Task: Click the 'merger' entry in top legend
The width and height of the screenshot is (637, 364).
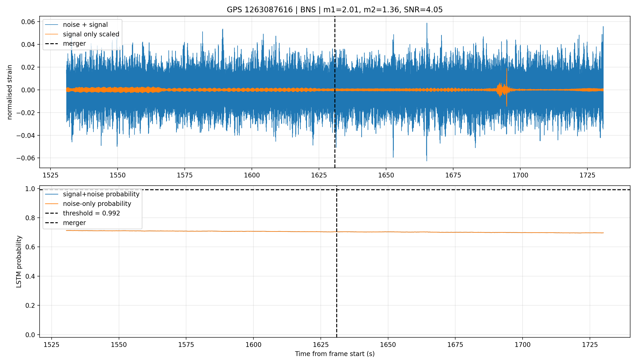Action: click(65, 44)
